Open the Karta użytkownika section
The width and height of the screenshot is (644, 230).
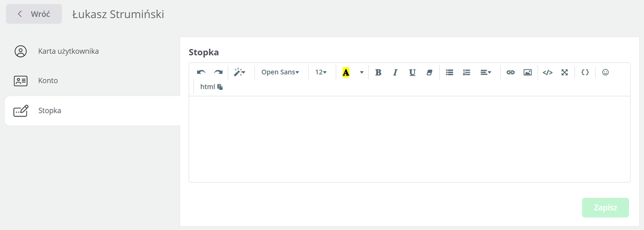(68, 51)
